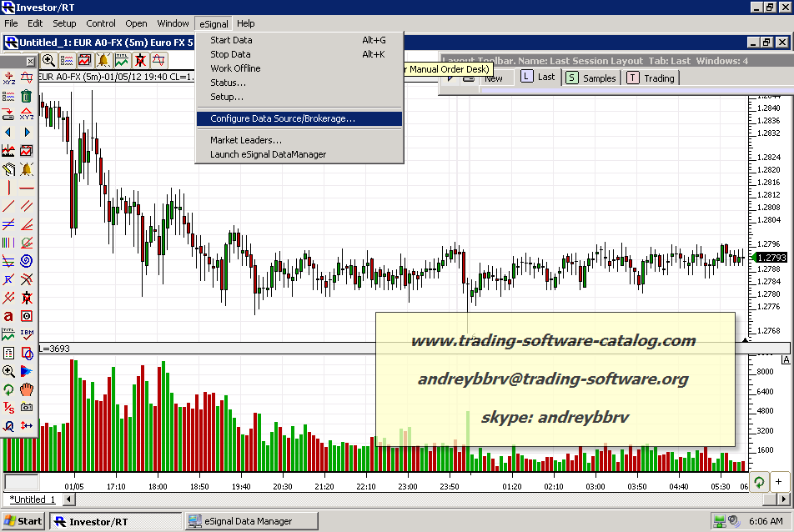The image size is (794, 532).
Task: Click the camera snapshot icon
Action: click(x=27, y=408)
